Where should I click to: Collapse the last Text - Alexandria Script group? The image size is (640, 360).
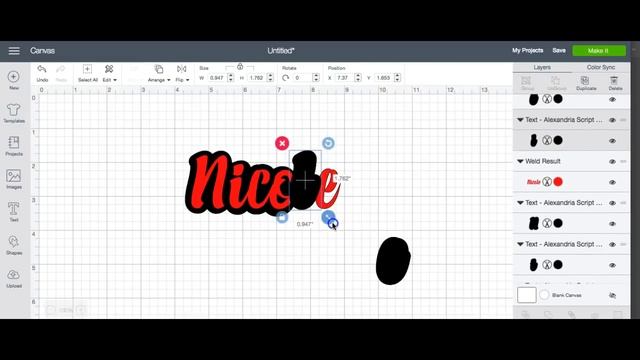tap(520, 244)
